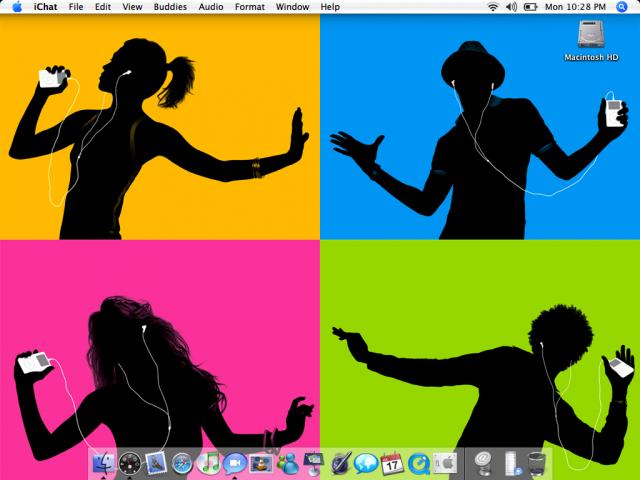Open the File menu
The width and height of the screenshot is (640, 480).
coord(76,7)
